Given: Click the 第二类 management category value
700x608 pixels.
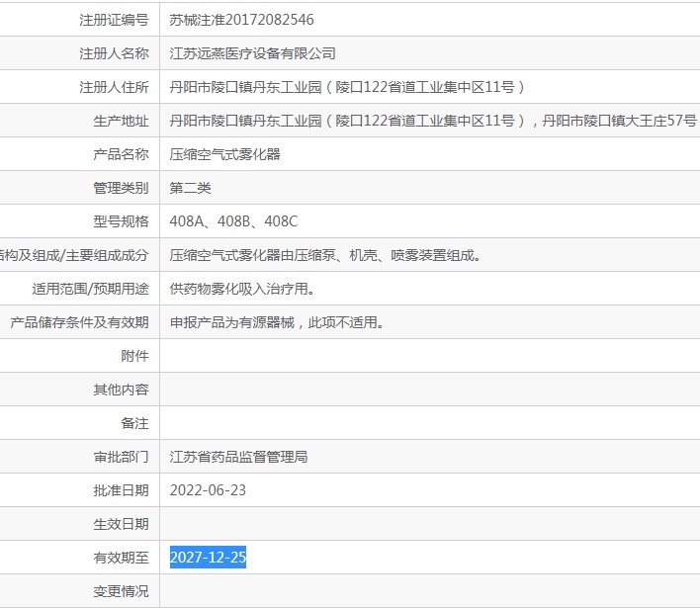Looking at the screenshot, I should coord(190,188).
